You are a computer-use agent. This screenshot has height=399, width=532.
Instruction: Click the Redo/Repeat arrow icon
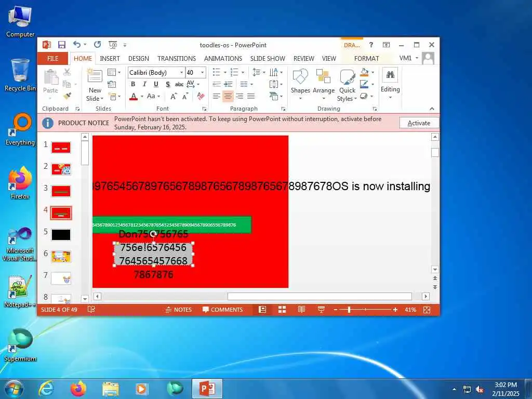(97, 45)
